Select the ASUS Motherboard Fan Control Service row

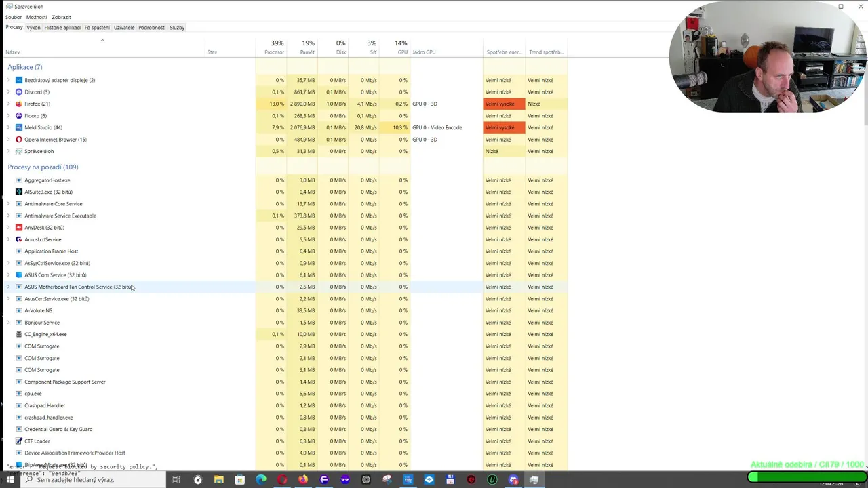click(x=285, y=287)
